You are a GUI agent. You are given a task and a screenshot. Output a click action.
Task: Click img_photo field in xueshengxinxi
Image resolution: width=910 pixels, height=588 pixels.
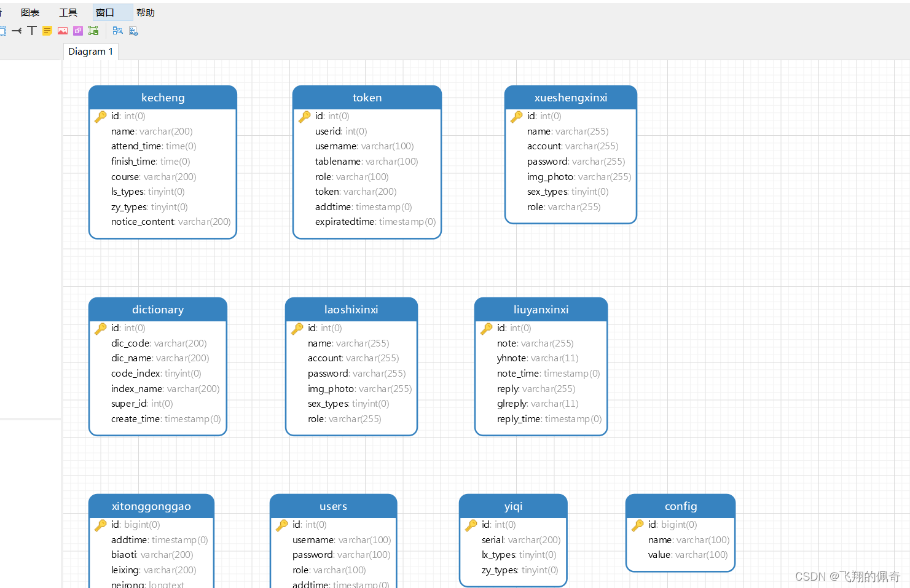[x=579, y=177]
